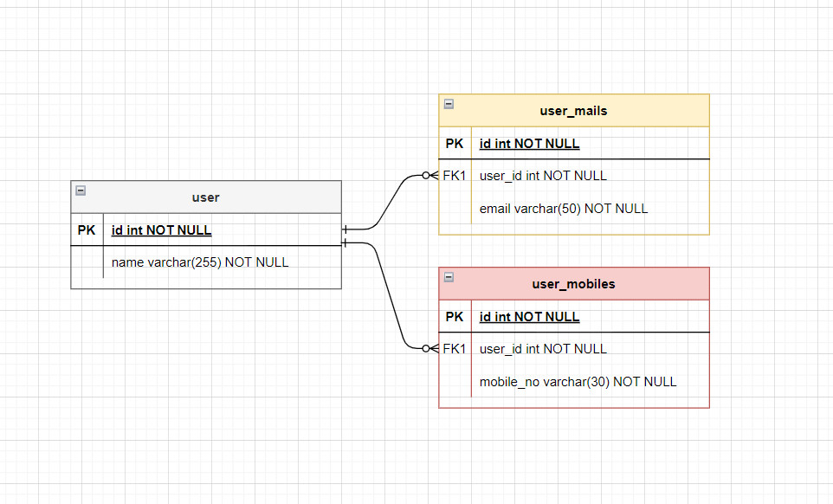Viewport: 833px width, 504px height.
Task: Select user_id field in user_mails table
Action: pos(543,176)
